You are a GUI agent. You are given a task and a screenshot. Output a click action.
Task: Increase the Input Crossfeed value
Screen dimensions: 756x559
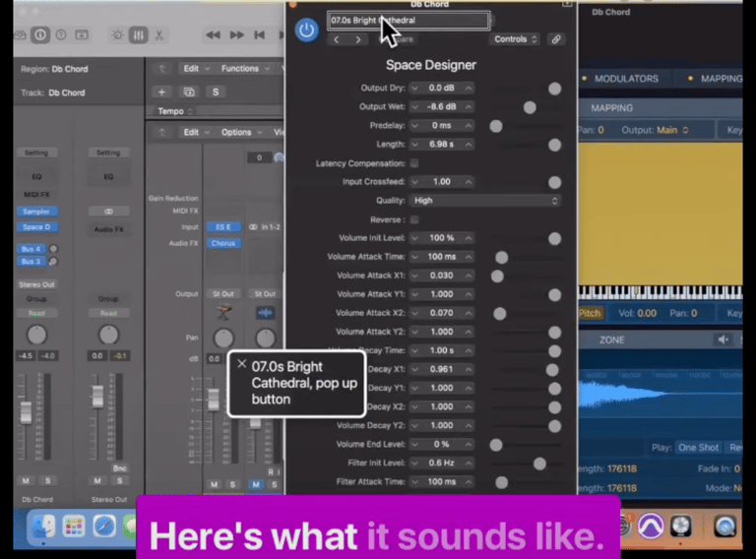[469, 182]
